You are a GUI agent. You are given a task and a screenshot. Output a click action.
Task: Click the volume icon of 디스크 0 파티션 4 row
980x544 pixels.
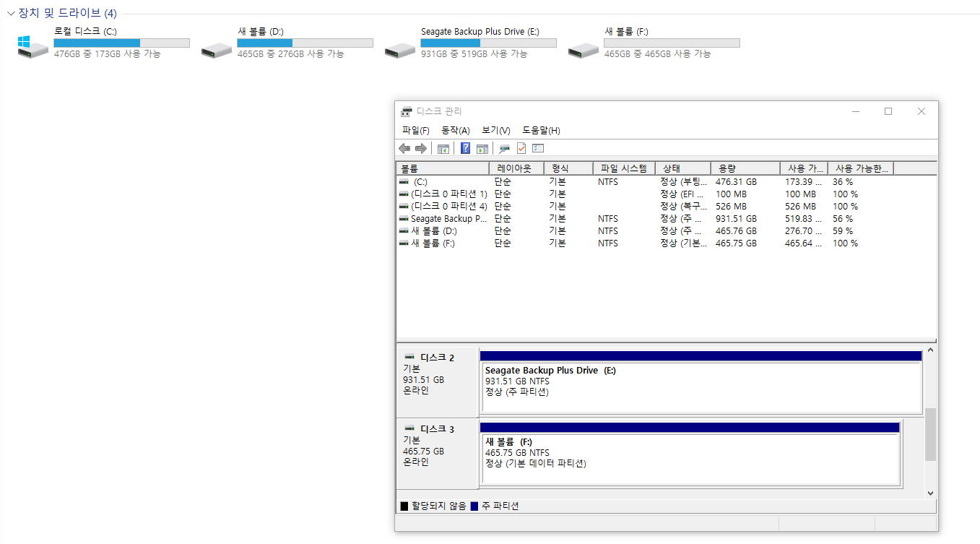click(404, 207)
